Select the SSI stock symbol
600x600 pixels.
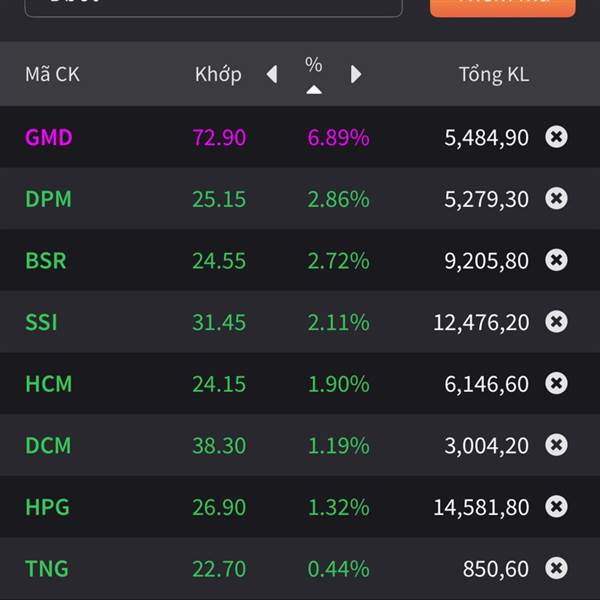(x=41, y=322)
